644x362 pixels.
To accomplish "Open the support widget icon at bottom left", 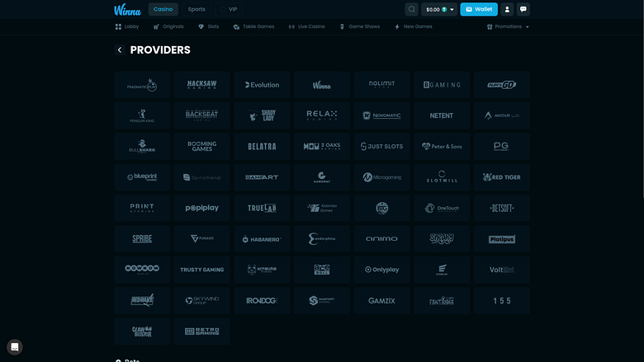I will (15, 347).
